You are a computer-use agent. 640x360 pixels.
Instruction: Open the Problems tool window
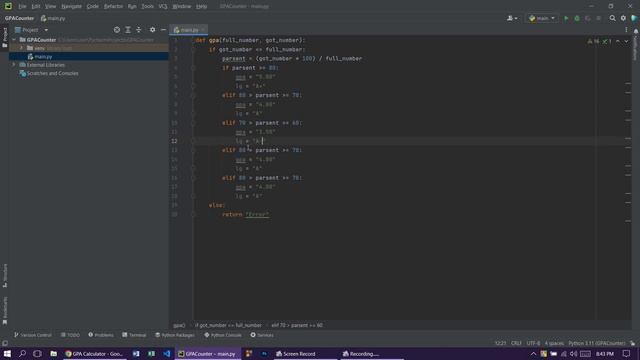point(101,335)
